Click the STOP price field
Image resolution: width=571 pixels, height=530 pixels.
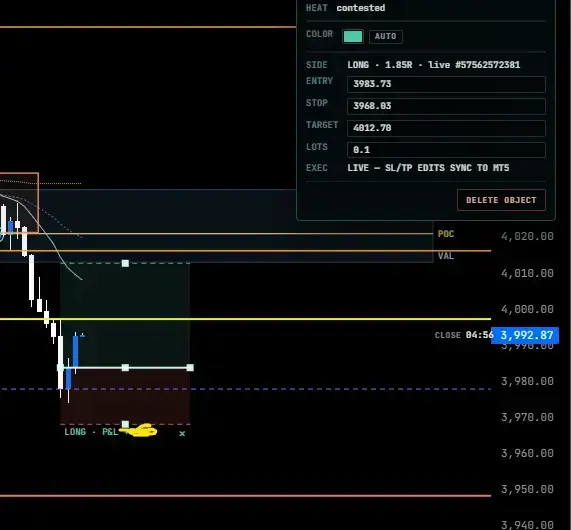(x=446, y=106)
